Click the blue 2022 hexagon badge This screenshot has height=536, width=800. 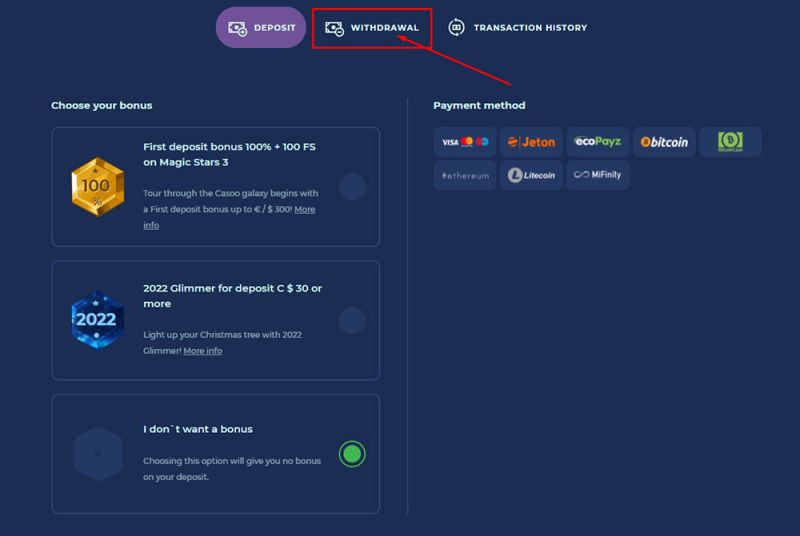click(x=97, y=320)
